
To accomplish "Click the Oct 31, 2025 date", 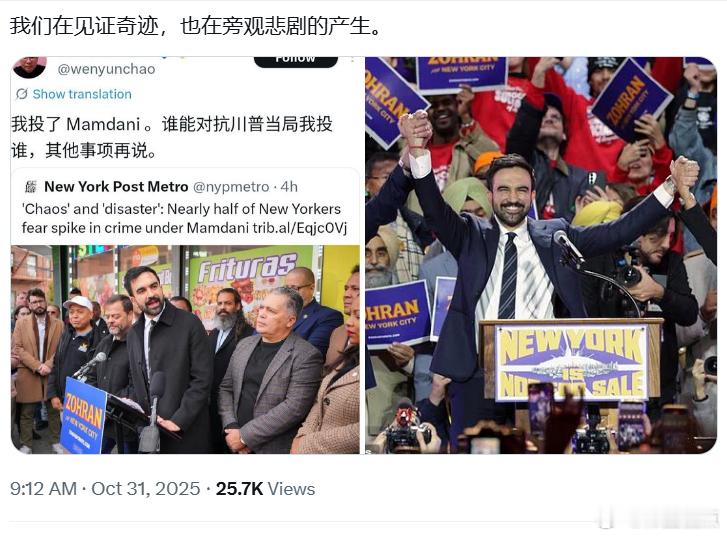I will click(146, 489).
